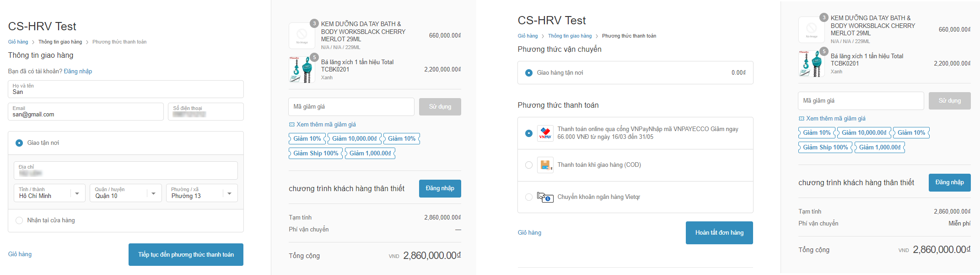Click the COD payment method icon
Screen dimensions: 980x275
545,165
